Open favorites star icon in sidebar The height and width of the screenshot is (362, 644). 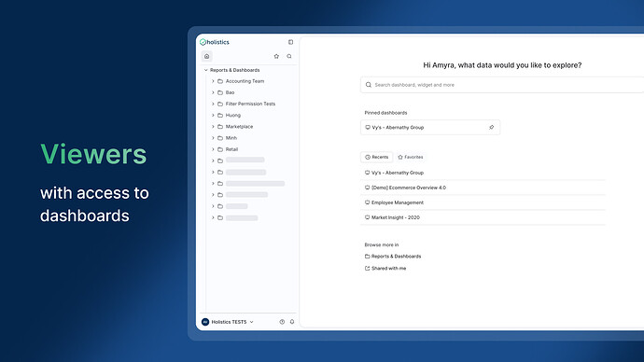click(x=276, y=56)
